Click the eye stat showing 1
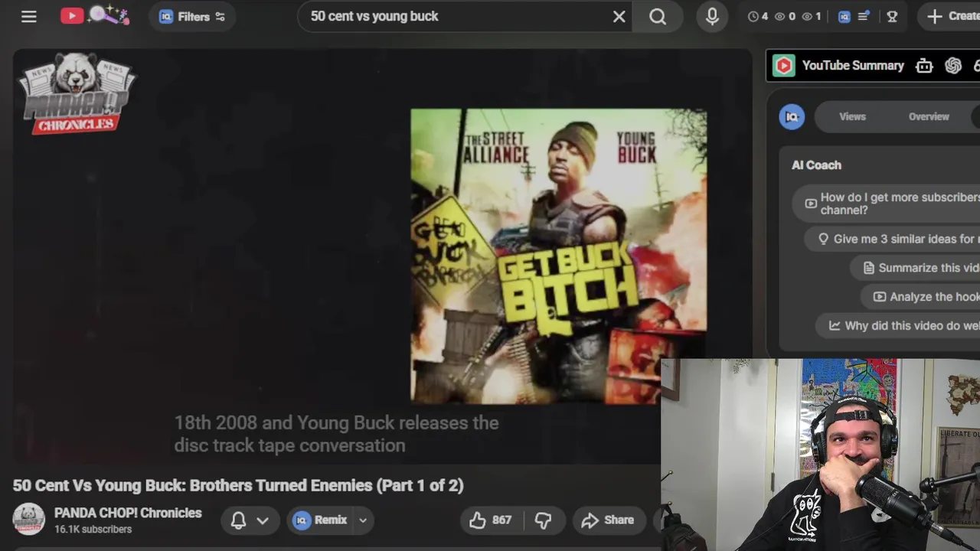The width and height of the screenshot is (980, 551). [812, 16]
